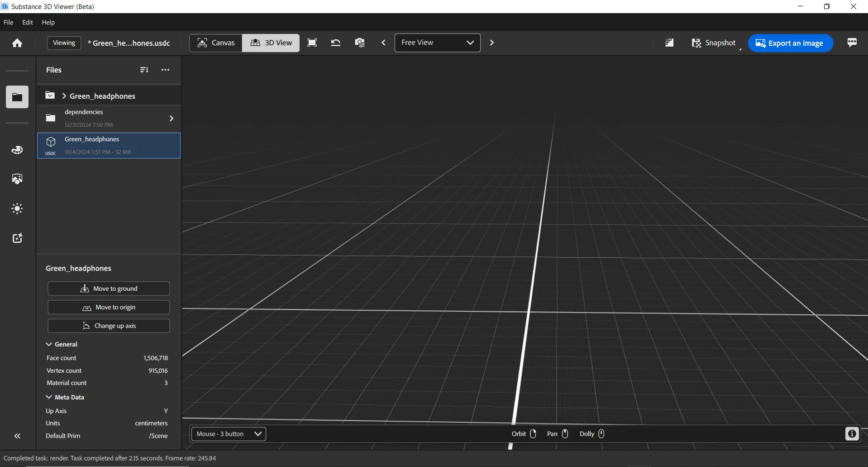Collapse the General section
Viewport: 868px width, 467px height.
49,344
